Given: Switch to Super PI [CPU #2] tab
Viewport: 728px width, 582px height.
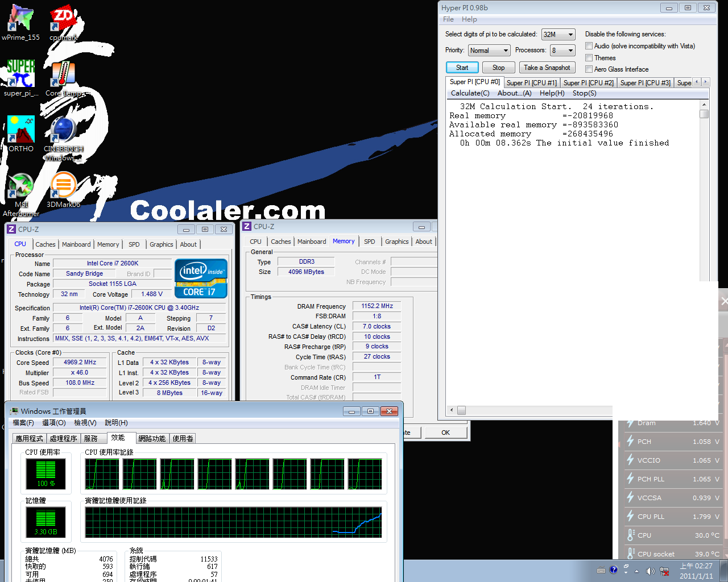Looking at the screenshot, I should 589,83.
